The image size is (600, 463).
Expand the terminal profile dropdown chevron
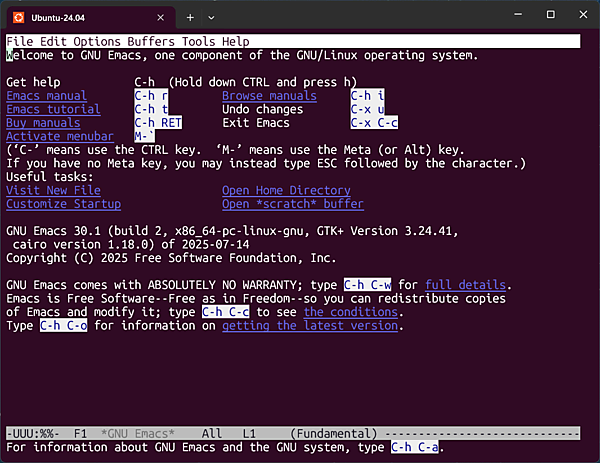[x=211, y=18]
